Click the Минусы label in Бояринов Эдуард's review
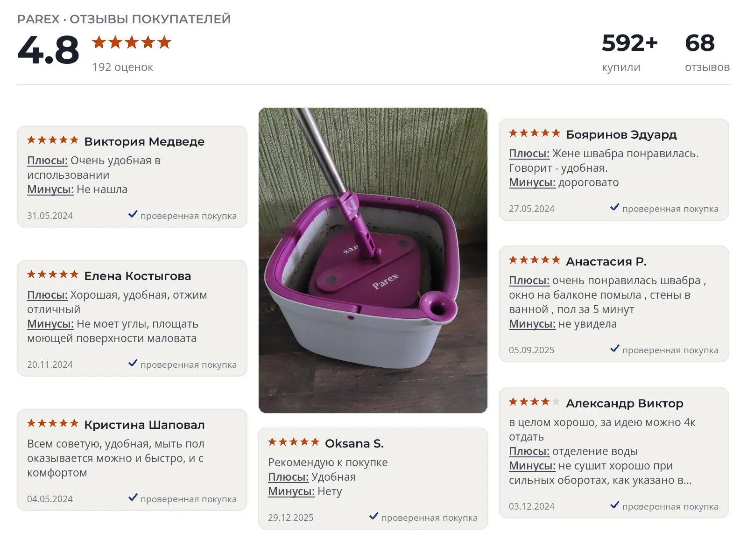Image resolution: width=747 pixels, height=560 pixels. tap(532, 182)
